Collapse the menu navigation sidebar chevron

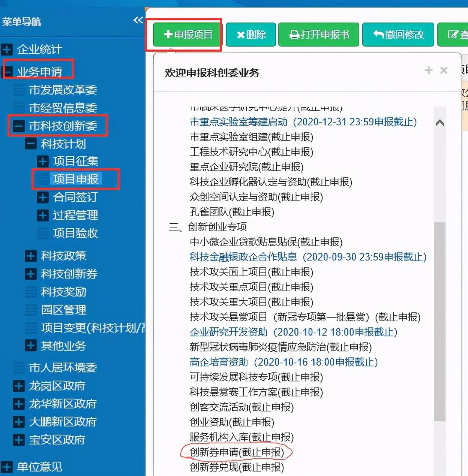click(x=138, y=20)
